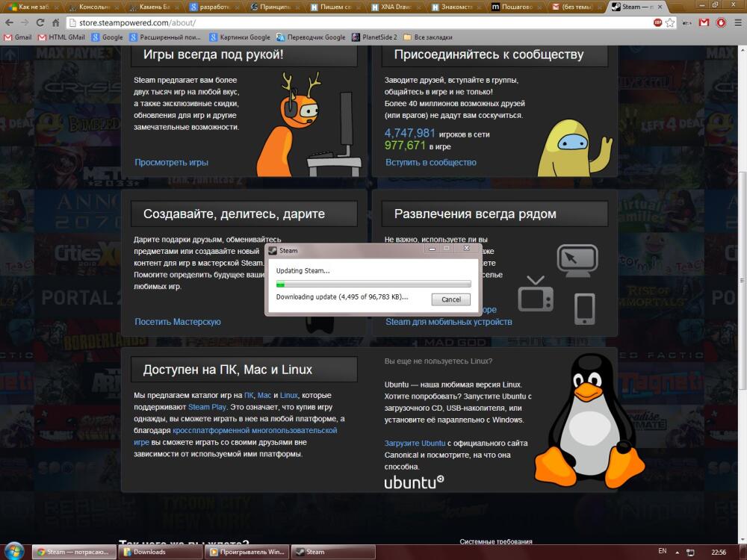
Task: Go back using browser back arrow
Action: pos(10,22)
